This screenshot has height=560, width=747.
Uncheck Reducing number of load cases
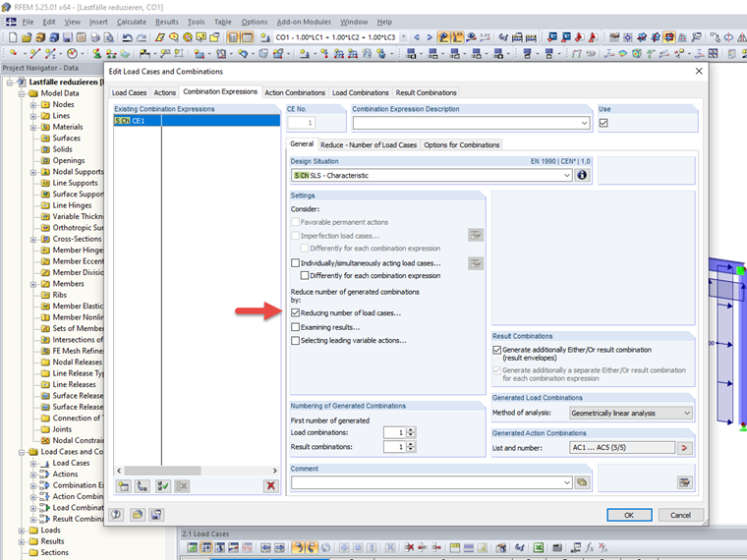[296, 312]
